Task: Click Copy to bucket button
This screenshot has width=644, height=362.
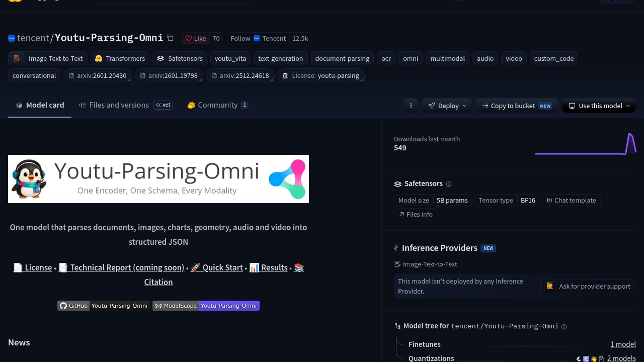Action: (x=517, y=106)
